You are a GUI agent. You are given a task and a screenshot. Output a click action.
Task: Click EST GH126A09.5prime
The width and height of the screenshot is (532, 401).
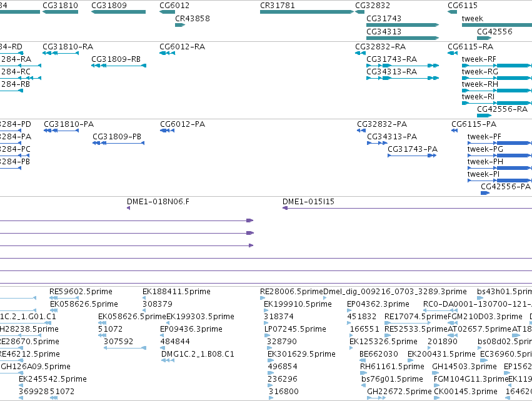(36, 367)
